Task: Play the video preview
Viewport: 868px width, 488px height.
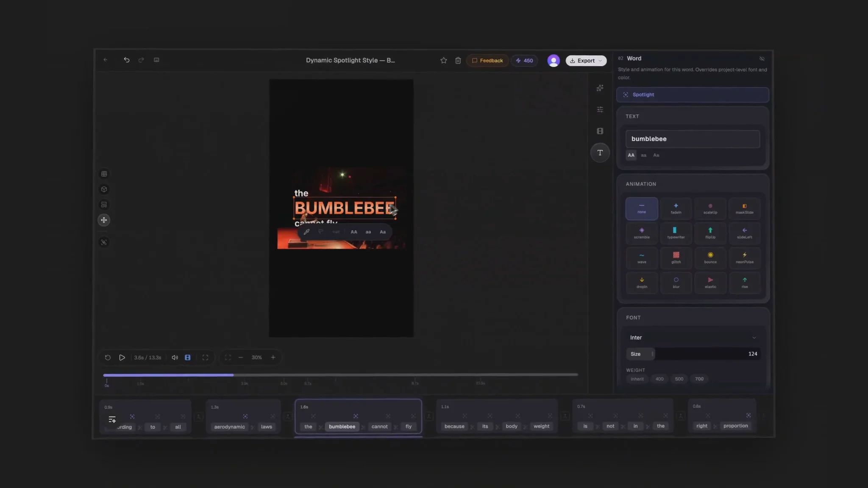Action: click(122, 358)
